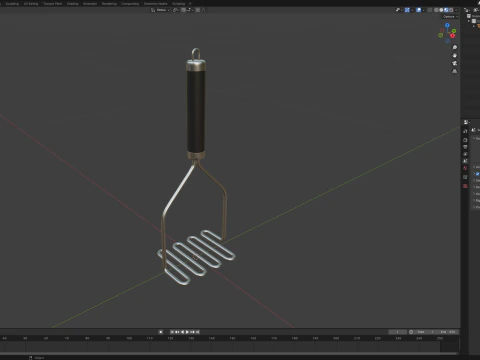Open the World properties tab
Screen dimensions: 480x360
[465, 168]
